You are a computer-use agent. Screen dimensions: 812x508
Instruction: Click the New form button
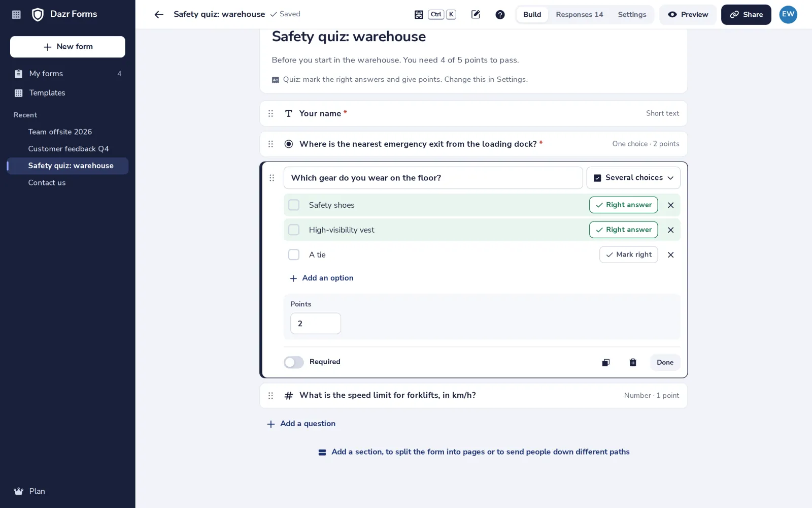[67, 47]
